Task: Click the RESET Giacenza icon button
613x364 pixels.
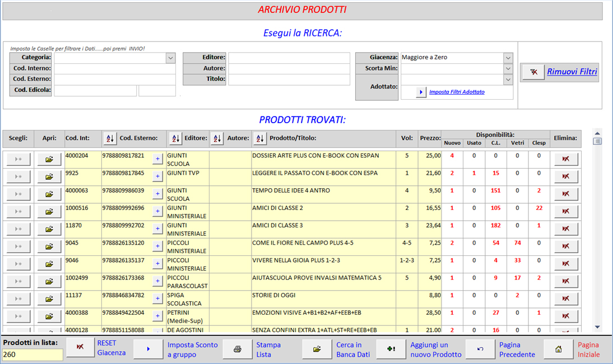Action: pyautogui.click(x=80, y=347)
